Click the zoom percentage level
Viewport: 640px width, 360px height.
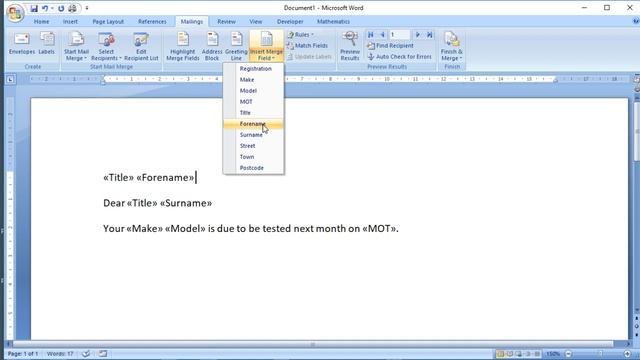(553, 354)
